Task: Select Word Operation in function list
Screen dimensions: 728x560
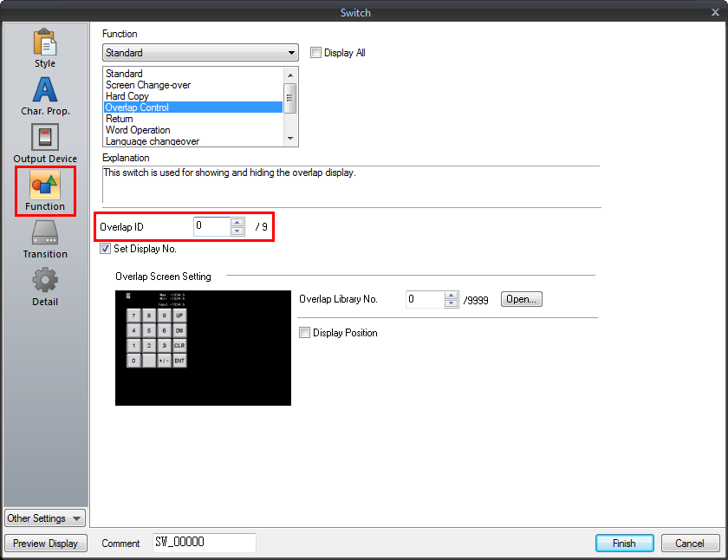Action: point(138,130)
